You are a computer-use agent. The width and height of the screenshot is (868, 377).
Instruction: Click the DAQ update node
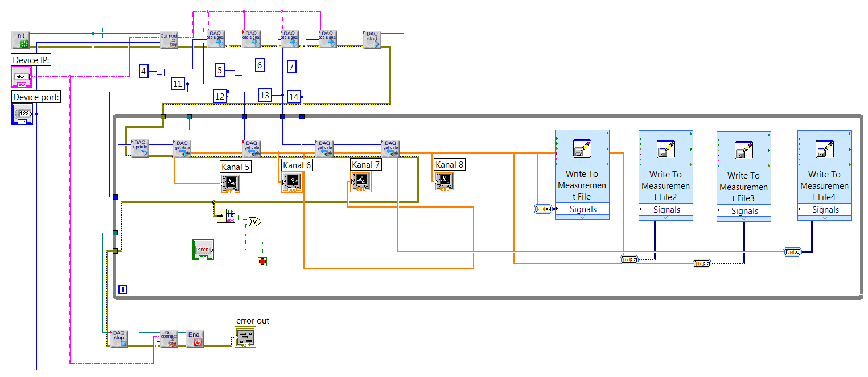pos(140,148)
